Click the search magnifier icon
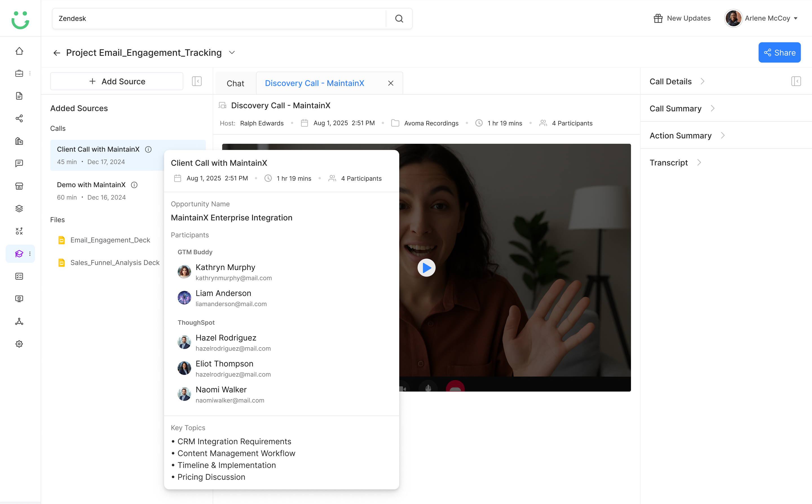The height and width of the screenshot is (504, 812). [399, 19]
